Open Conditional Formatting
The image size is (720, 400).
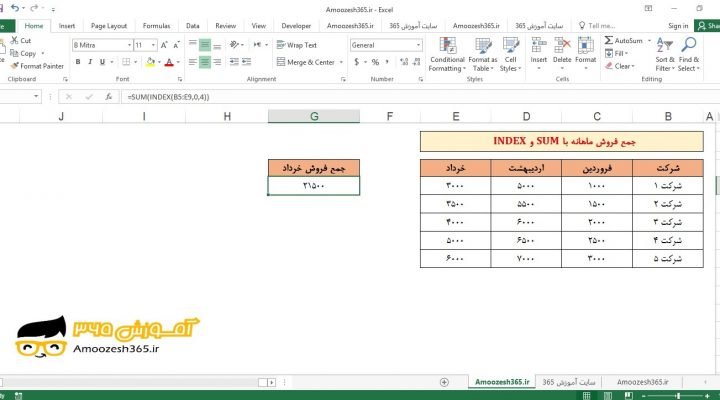pyautogui.click(x=447, y=54)
